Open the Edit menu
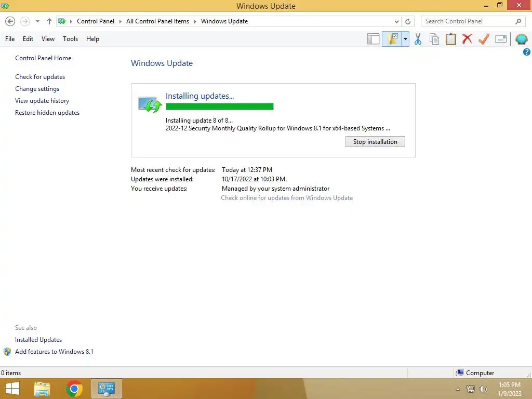 click(28, 39)
